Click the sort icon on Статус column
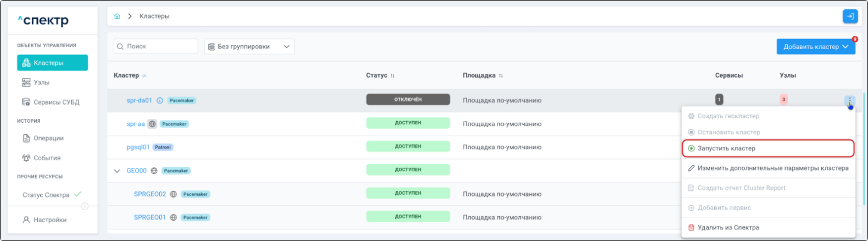 pyautogui.click(x=393, y=75)
